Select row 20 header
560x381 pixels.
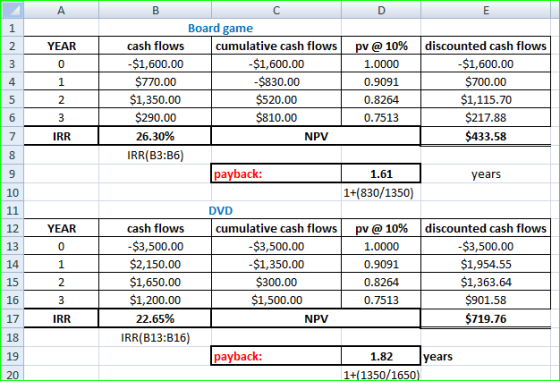pyautogui.click(x=12, y=374)
